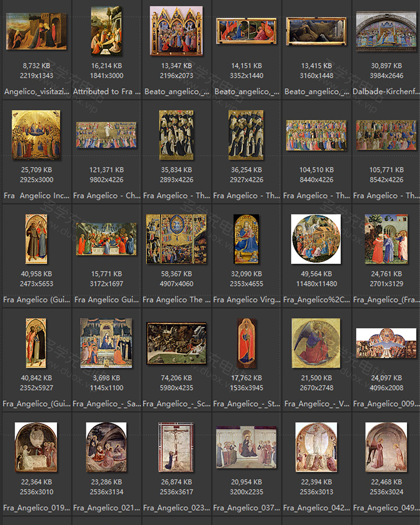Open the round 11480x11480 tondo thumbnail
Screen dimensions: 420x525
tap(316, 239)
